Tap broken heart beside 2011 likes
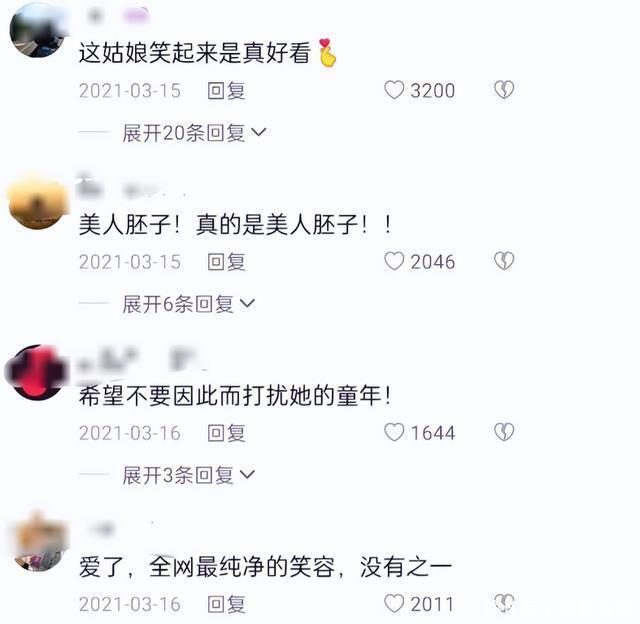Screen dimensions: 640x624 (x=504, y=604)
